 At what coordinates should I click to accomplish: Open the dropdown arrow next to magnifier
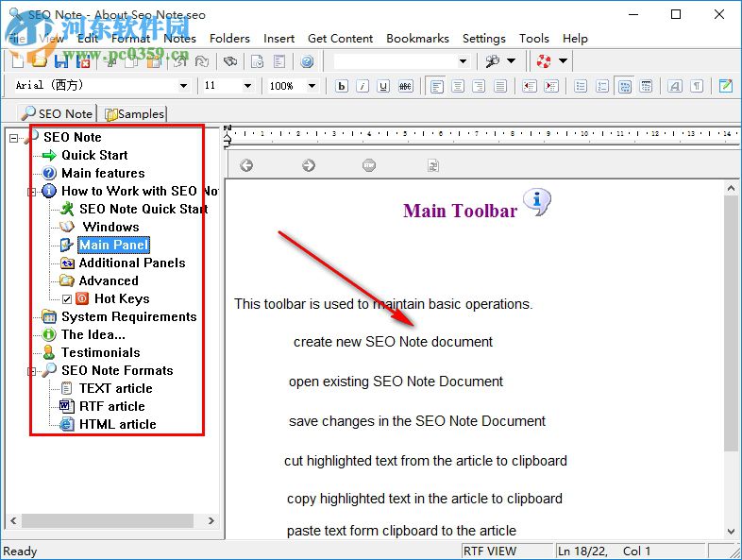point(512,61)
